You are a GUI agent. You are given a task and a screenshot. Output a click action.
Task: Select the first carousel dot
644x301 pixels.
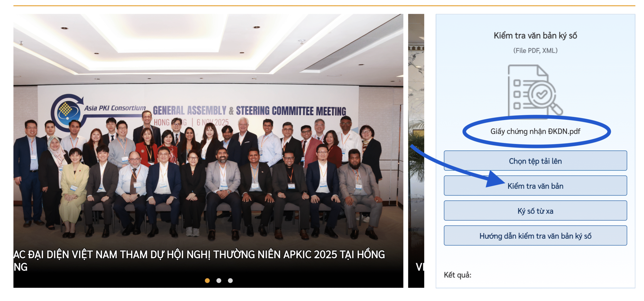pyautogui.click(x=207, y=280)
